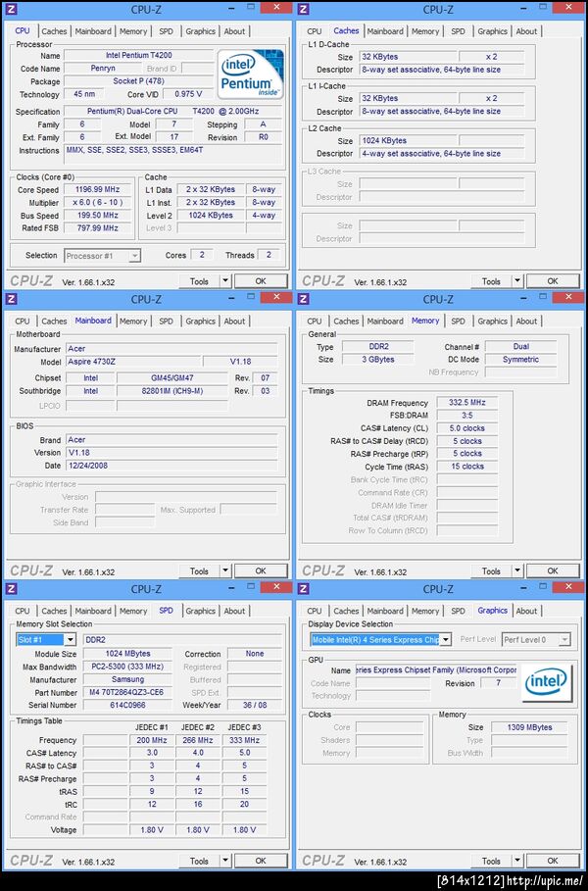This screenshot has height=891, width=588.
Task: Click OK in the Graphics window
Action: (x=553, y=861)
